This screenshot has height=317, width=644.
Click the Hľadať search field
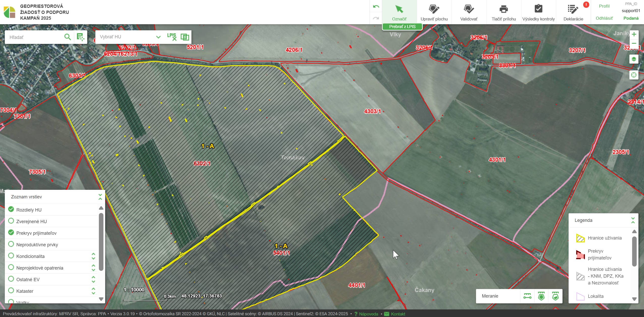click(x=34, y=37)
